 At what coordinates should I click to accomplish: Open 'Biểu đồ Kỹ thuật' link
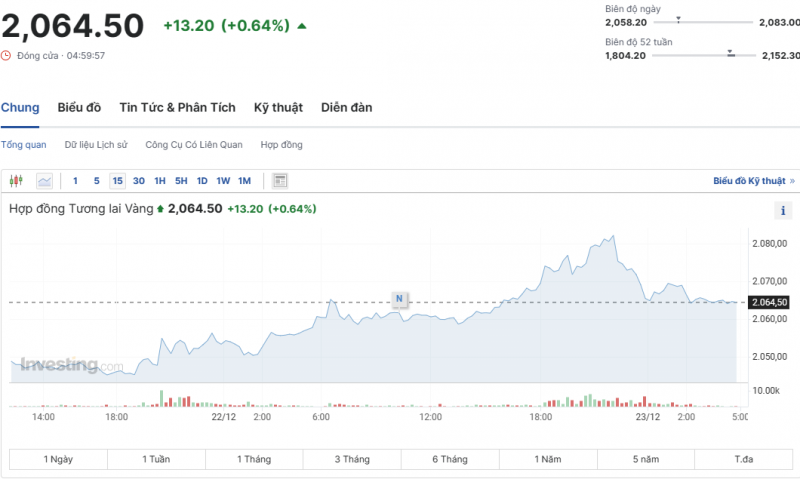[749, 181]
